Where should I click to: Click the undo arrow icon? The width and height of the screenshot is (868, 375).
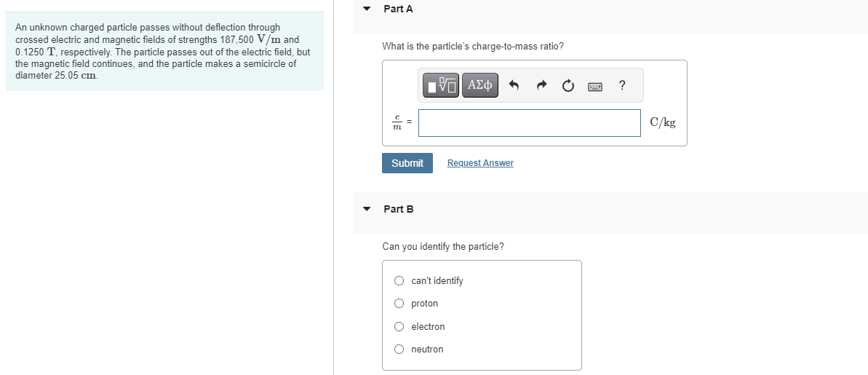click(514, 87)
